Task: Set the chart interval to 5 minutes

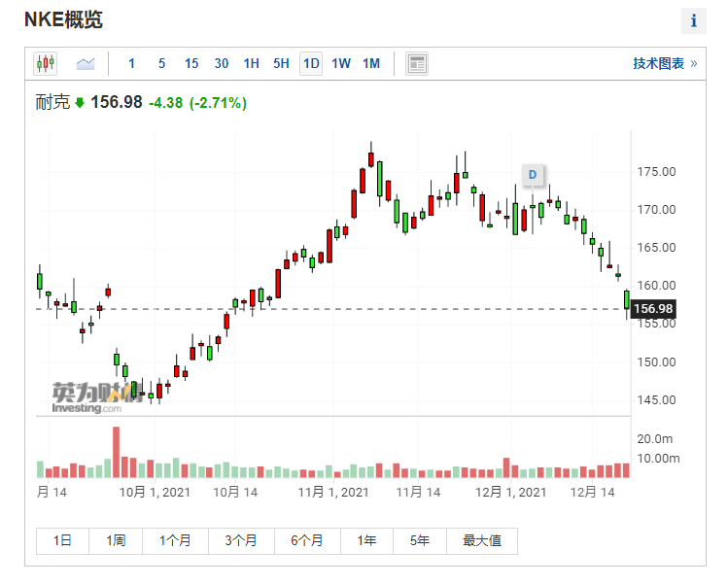Action: click(161, 63)
